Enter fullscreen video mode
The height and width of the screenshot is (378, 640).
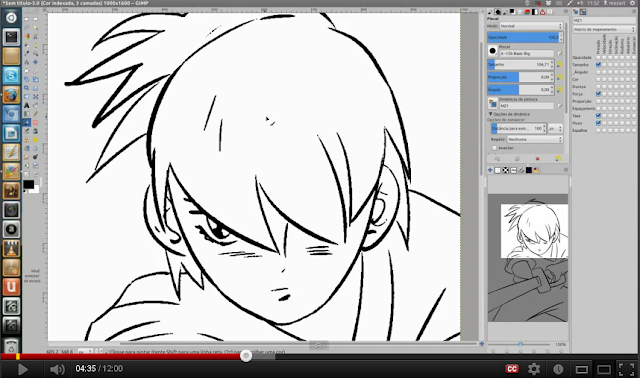(626, 369)
